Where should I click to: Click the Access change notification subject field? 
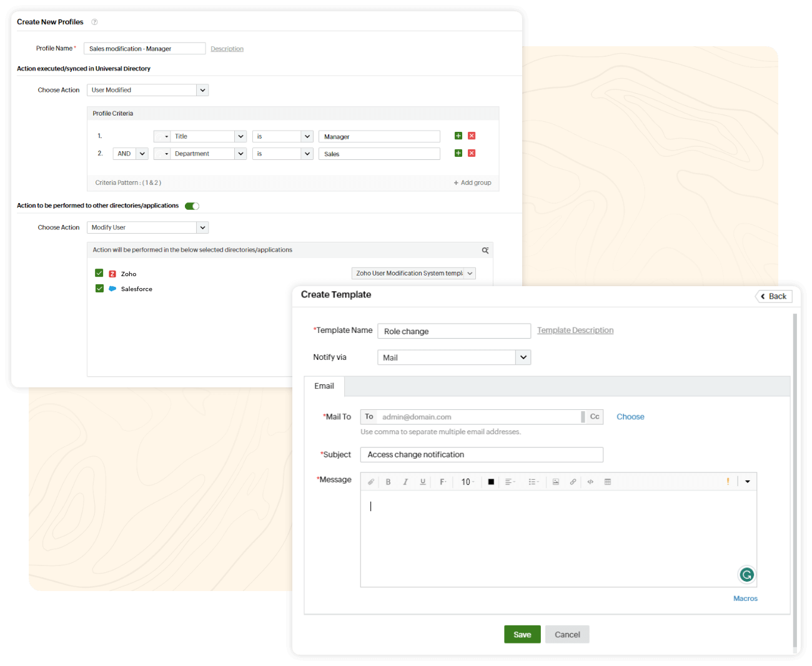click(x=482, y=454)
